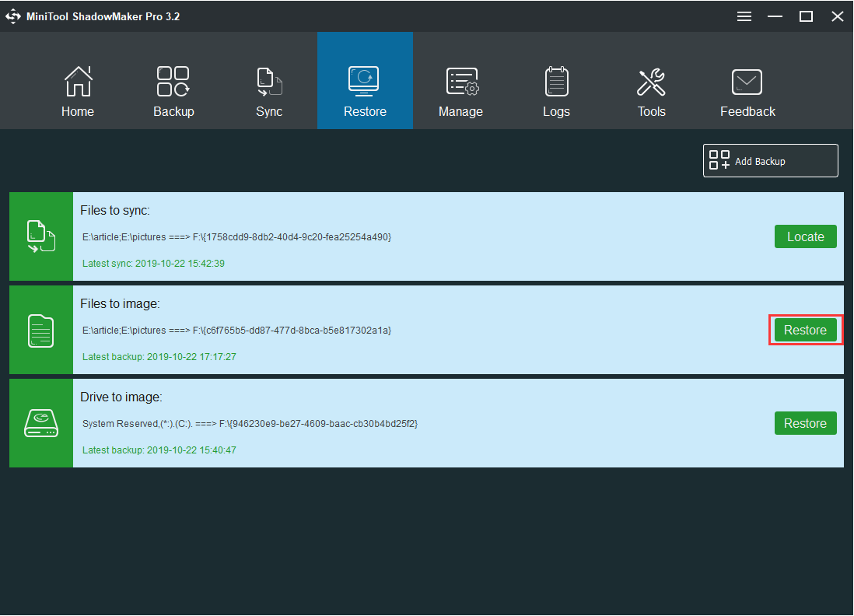This screenshot has width=854, height=616.
Task: Click the Add Backup button
Action: point(770,161)
